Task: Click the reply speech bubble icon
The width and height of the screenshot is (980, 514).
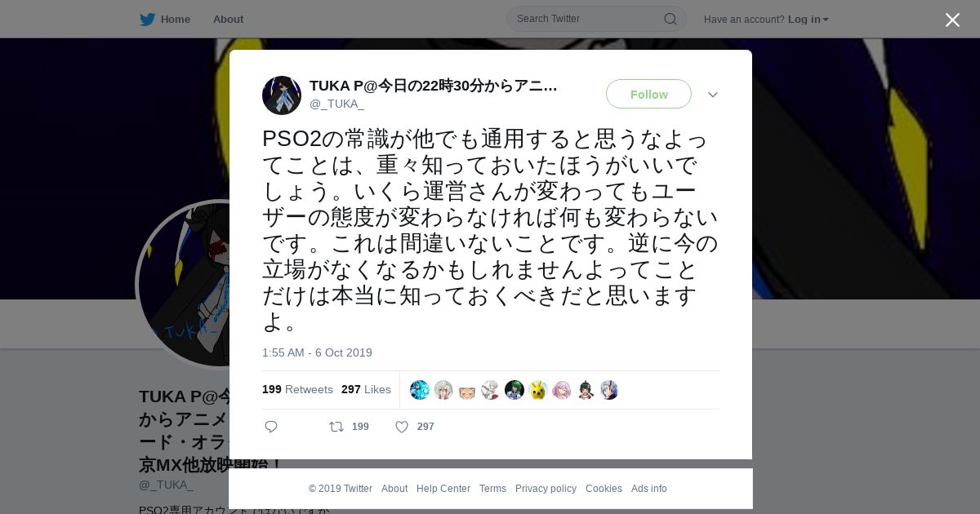Action: [271, 427]
